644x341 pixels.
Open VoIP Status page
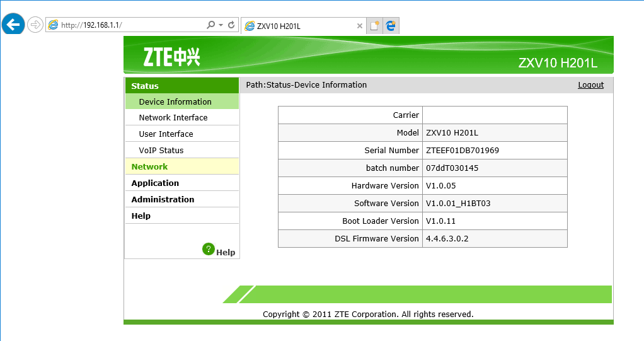182,151
